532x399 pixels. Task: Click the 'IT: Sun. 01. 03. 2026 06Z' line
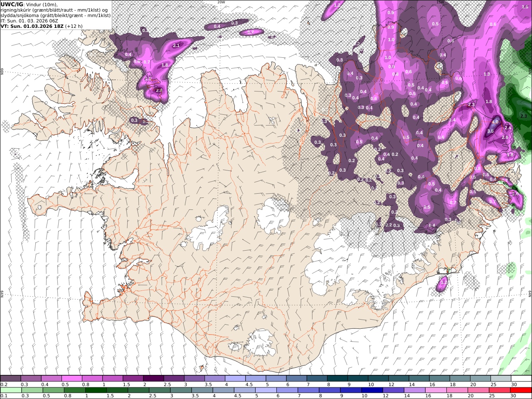point(29,20)
